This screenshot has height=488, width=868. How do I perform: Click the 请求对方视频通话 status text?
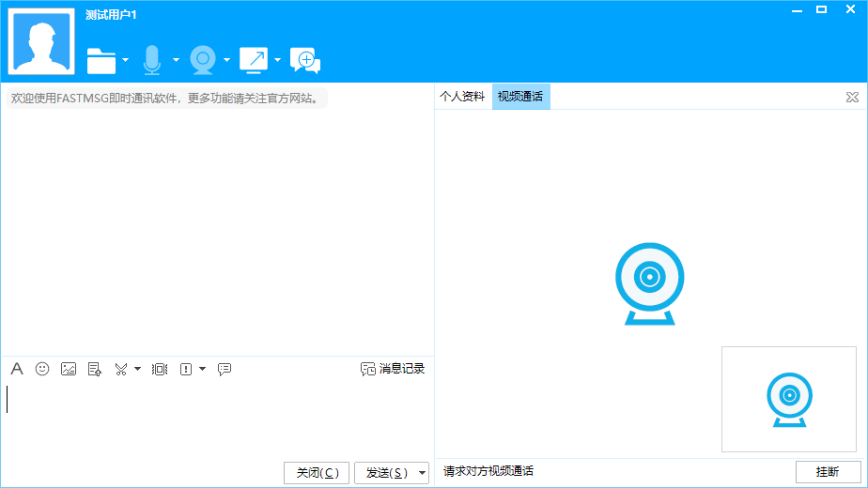(488, 471)
